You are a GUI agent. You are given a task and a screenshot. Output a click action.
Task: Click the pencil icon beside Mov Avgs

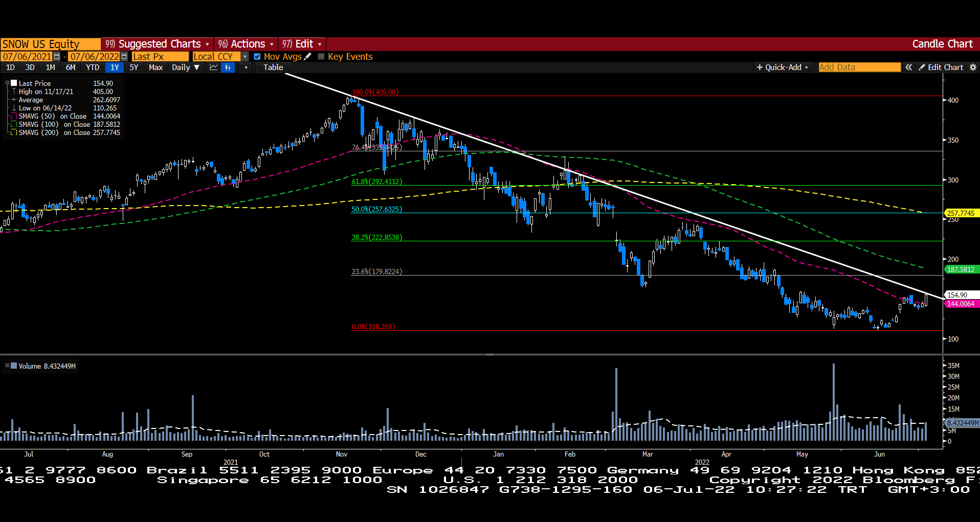point(307,57)
